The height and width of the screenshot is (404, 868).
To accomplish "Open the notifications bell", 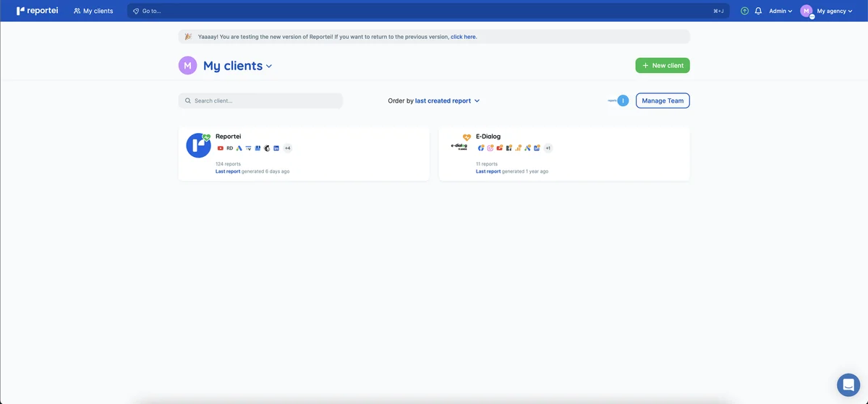I will click(758, 11).
